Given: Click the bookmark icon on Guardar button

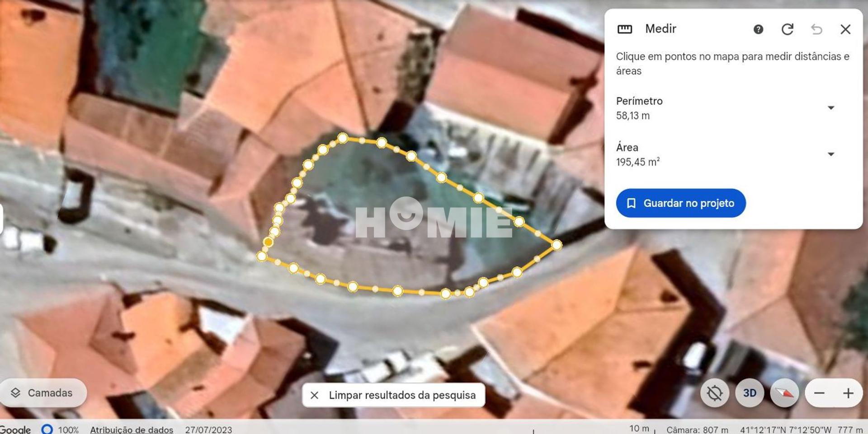Looking at the screenshot, I should point(631,203).
